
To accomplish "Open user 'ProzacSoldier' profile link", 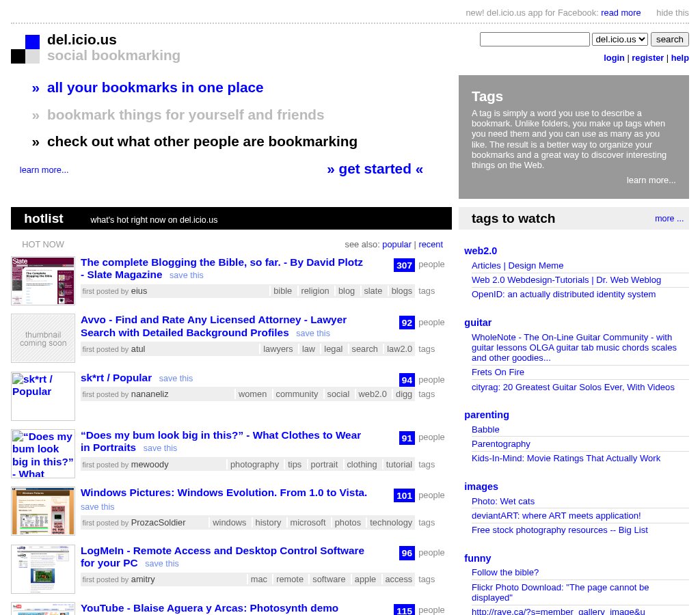I will tap(158, 523).
